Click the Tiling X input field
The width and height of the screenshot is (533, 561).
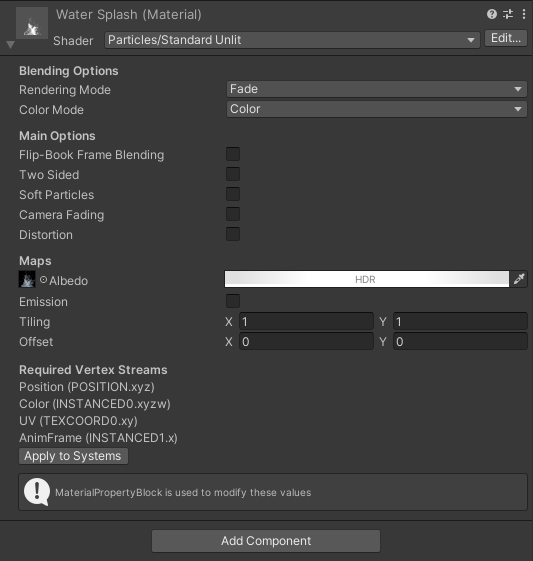(306, 322)
